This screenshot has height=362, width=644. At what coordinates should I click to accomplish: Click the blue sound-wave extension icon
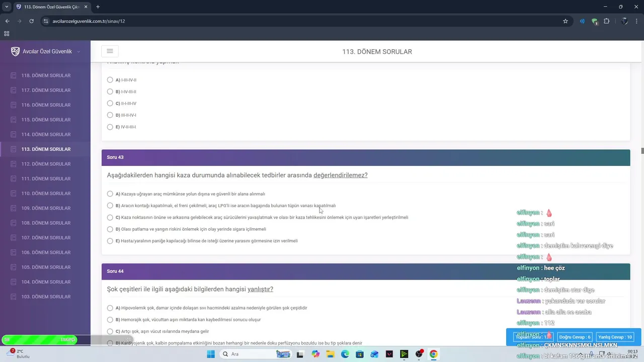582,21
